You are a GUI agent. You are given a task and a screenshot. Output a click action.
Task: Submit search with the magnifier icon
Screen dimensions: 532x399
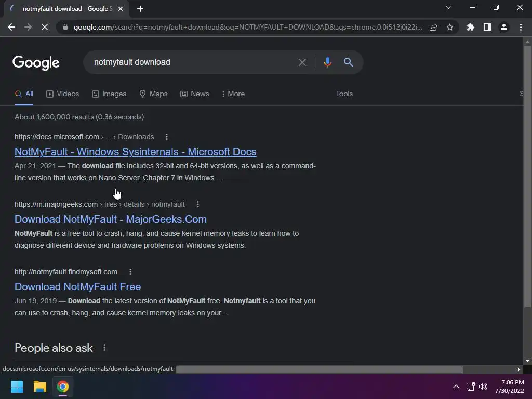point(348,62)
